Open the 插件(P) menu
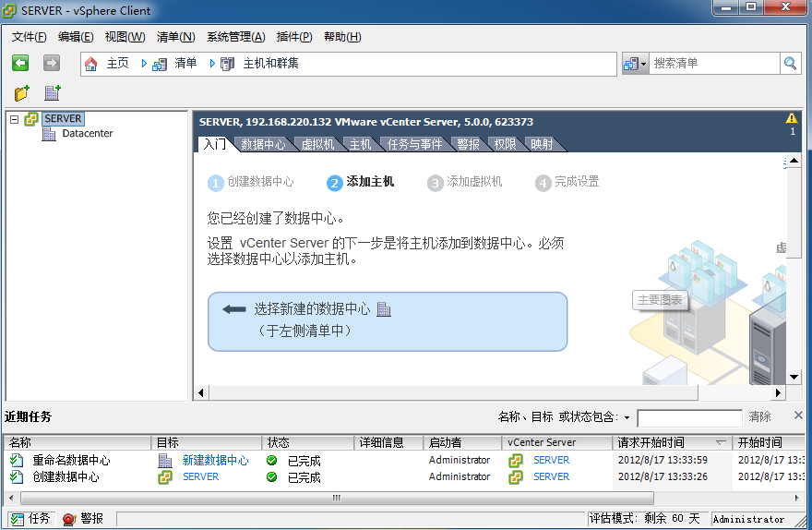This screenshot has height=530, width=812. pos(294,37)
